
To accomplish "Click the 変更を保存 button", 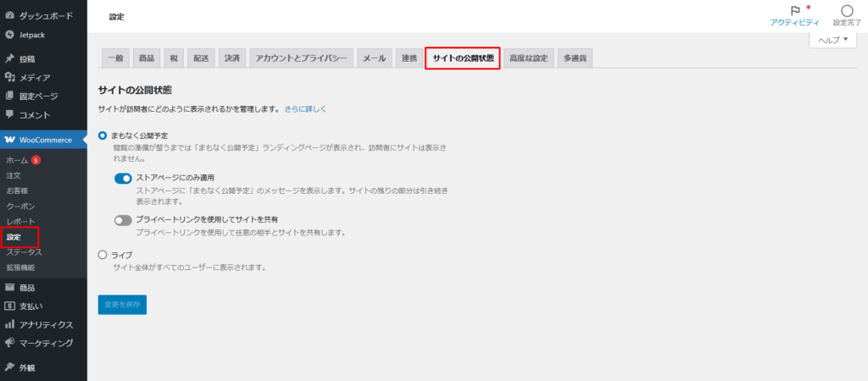I will click(x=122, y=304).
